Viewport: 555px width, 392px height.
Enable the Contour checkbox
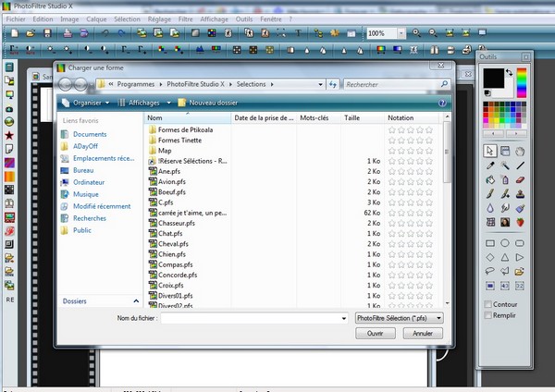tap(488, 304)
